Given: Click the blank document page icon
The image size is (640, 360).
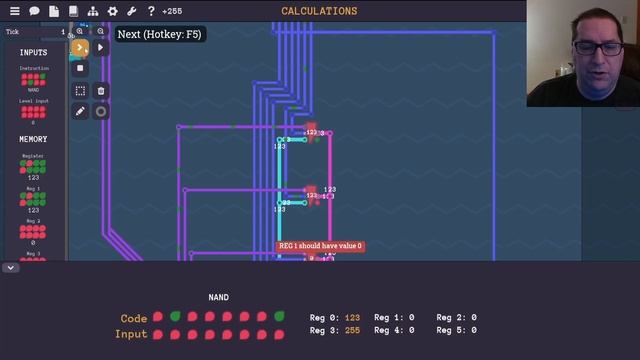Looking at the screenshot, I should pos(54,11).
